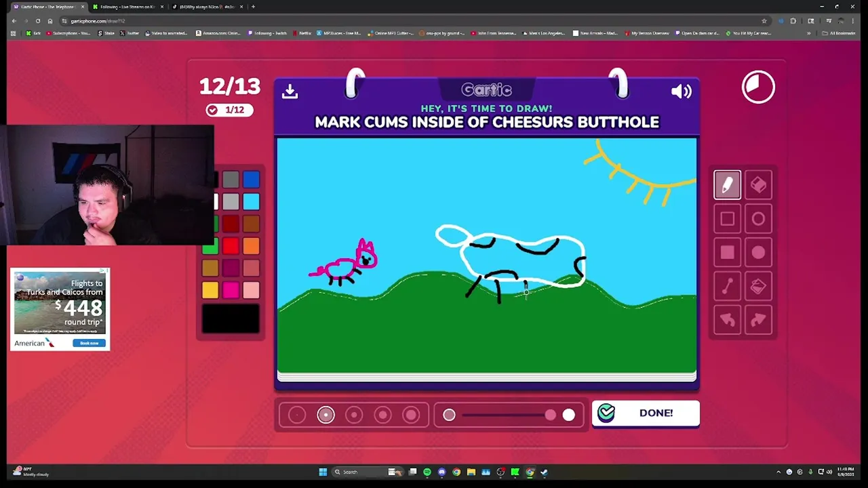Pick the thickest brush size
868x488 pixels.
pyautogui.click(x=411, y=415)
